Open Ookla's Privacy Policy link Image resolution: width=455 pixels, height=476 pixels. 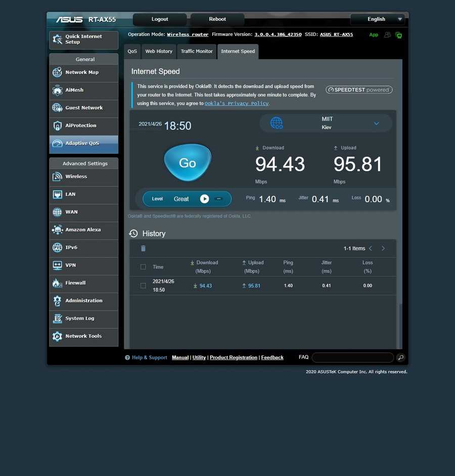point(236,104)
